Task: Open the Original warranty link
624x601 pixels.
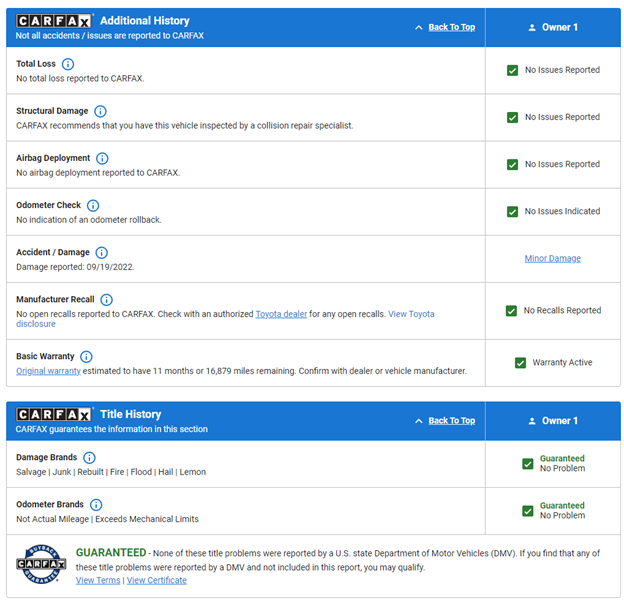Action: pyautogui.click(x=48, y=371)
